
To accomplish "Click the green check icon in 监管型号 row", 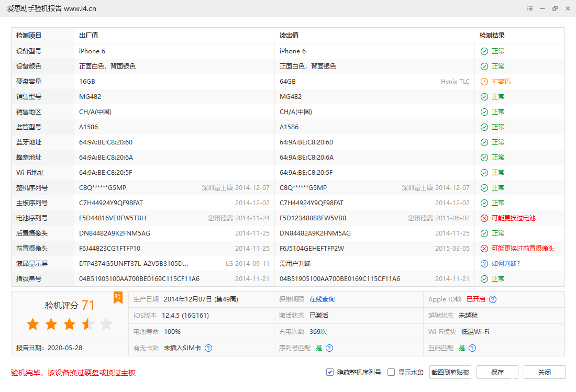I will 484,127.
